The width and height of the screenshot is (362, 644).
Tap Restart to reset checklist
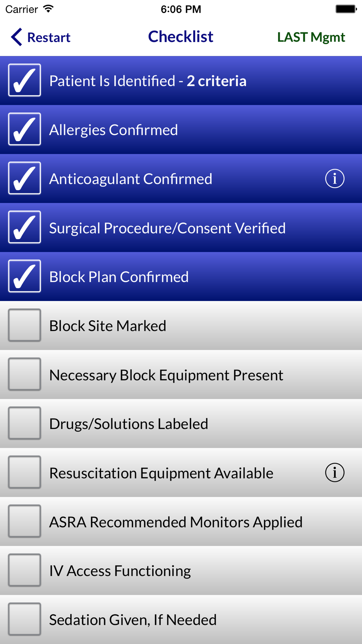(49, 37)
